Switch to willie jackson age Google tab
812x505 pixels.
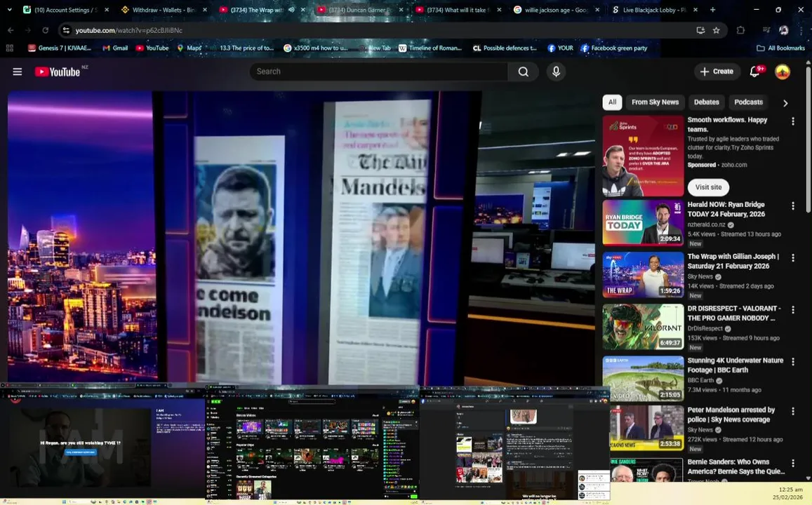point(554,10)
